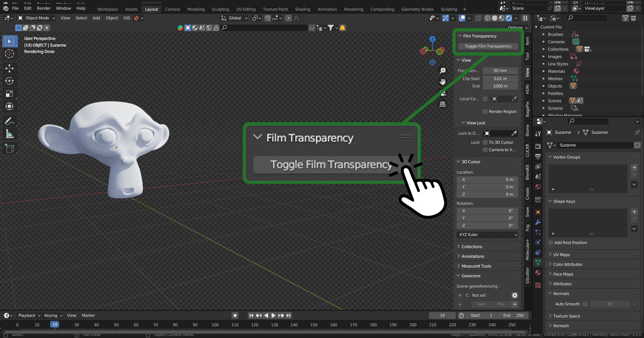This screenshot has height=338, width=644.
Task: Switch to the Scale tool
Action: tap(9, 94)
